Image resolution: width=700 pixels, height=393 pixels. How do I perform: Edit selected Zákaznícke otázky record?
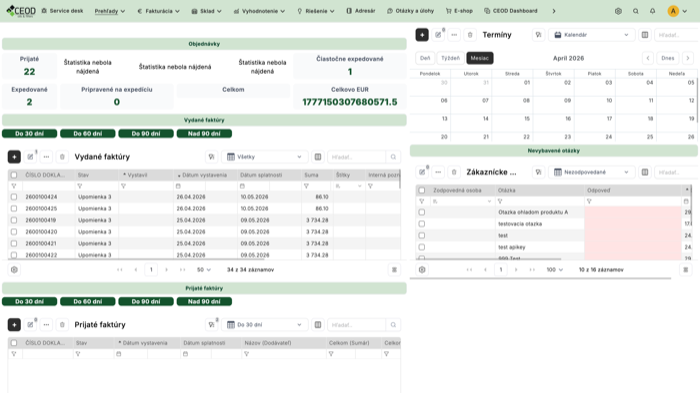(422, 172)
